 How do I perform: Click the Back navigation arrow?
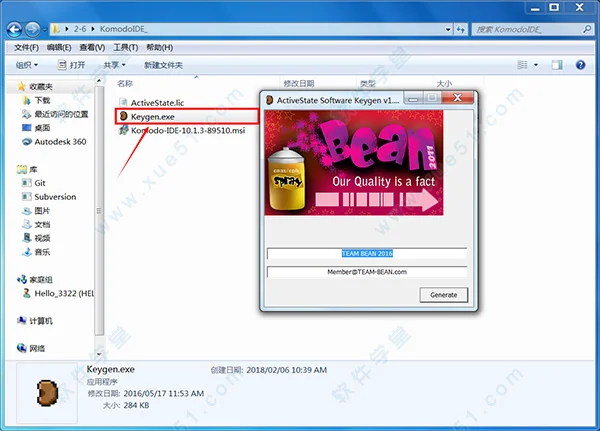[14, 29]
